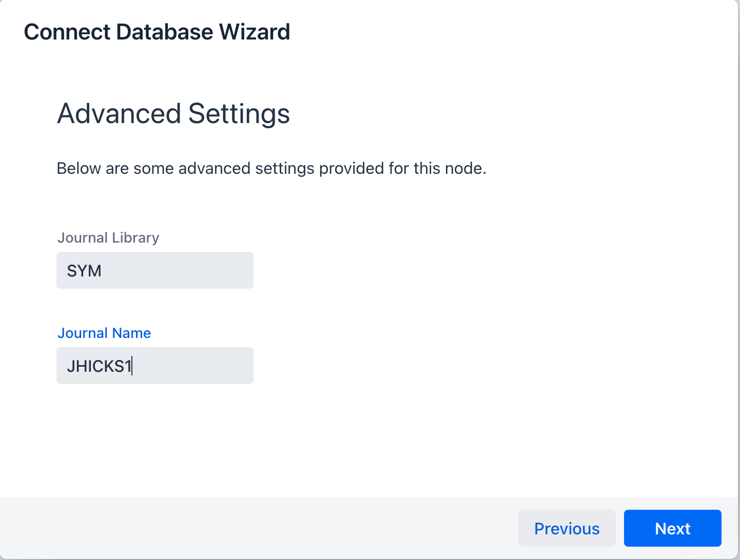Focus the Journal Library input field

click(x=154, y=270)
